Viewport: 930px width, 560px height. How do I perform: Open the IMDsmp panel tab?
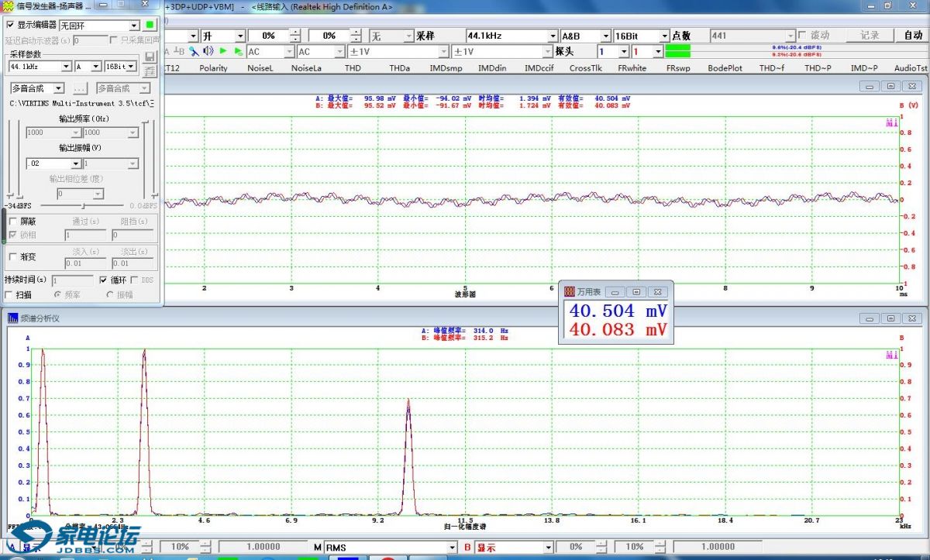coord(446,68)
